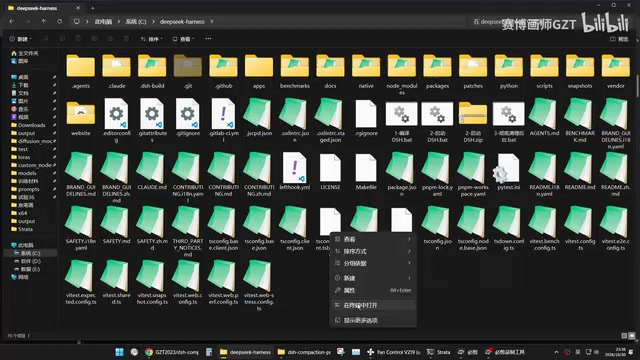
Task: Select the LICENSE file
Action: pos(330,171)
